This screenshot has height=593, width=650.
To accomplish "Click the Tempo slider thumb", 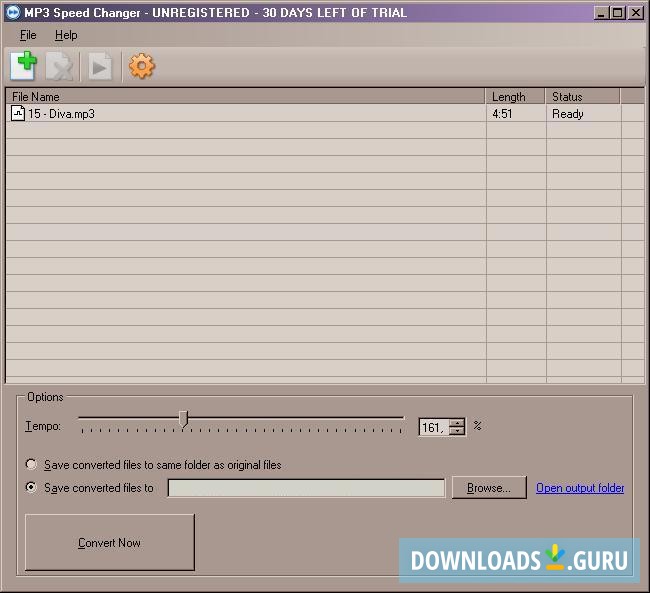I will 183,419.
